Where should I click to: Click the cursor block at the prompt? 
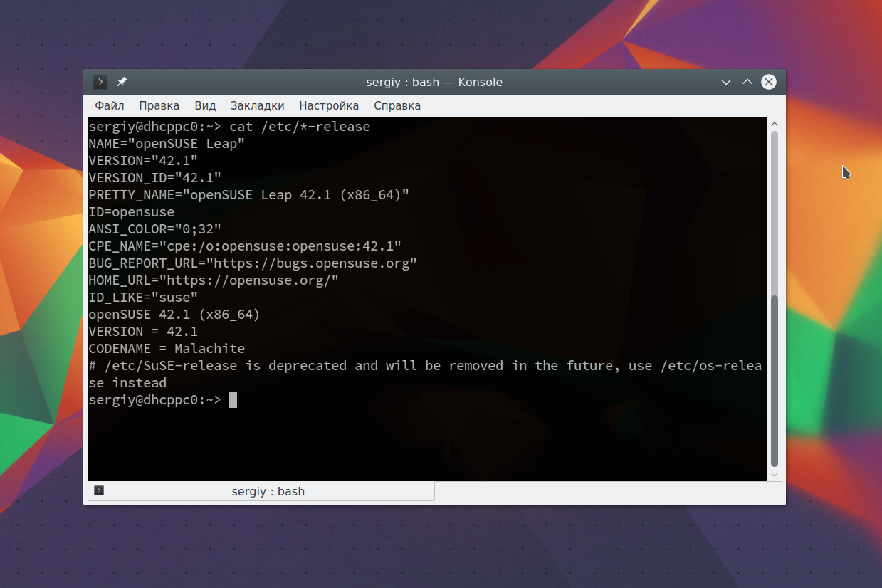click(x=233, y=400)
